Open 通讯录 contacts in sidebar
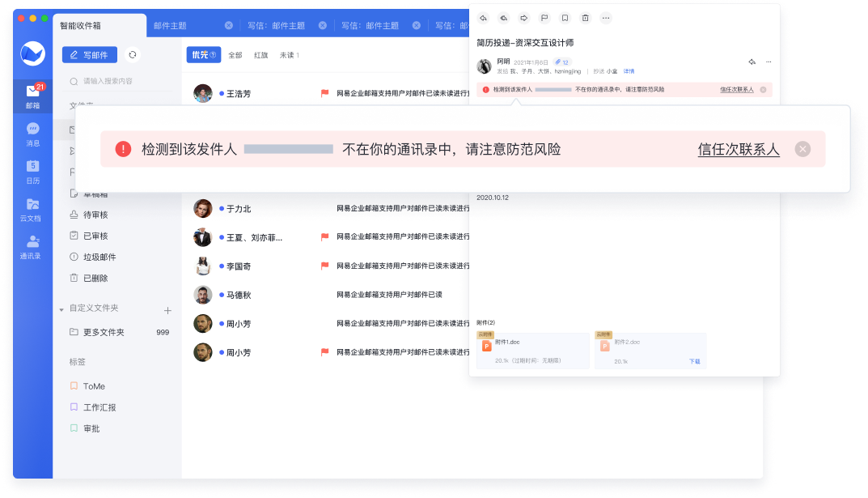Image resolution: width=868 pixels, height=498 pixels. pyautogui.click(x=32, y=246)
